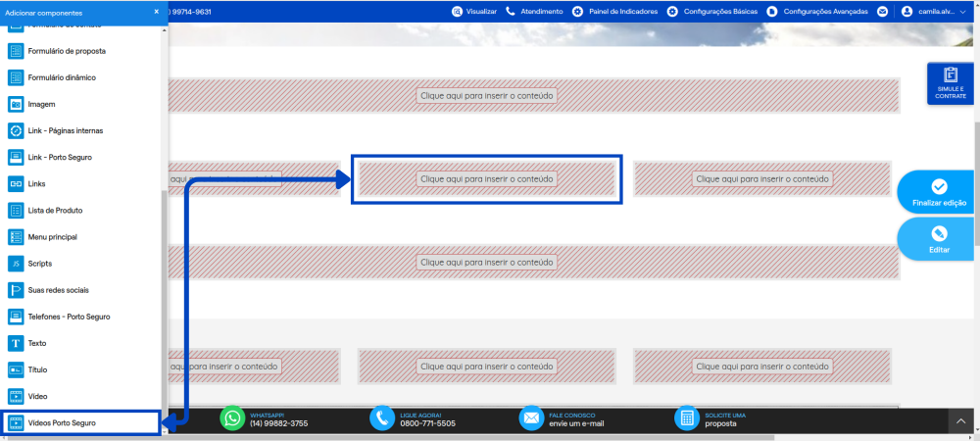Click the page vertical scrollbar on right
This screenshot has width=980, height=441.
click(976, 184)
